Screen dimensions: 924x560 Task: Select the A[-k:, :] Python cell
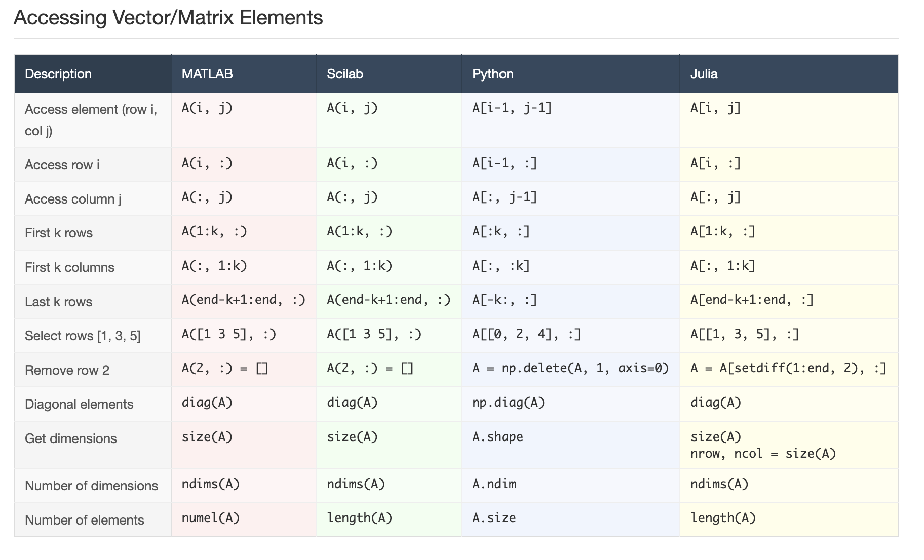tap(505, 300)
